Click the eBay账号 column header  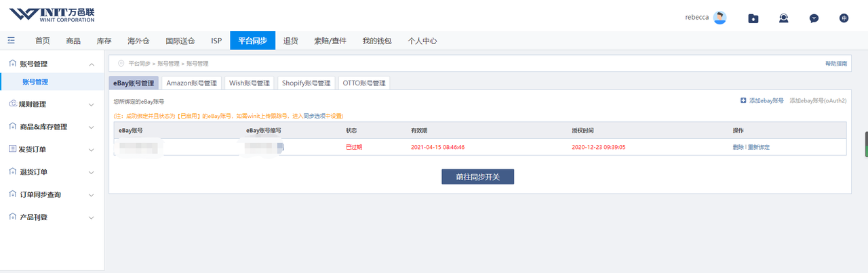[131, 130]
